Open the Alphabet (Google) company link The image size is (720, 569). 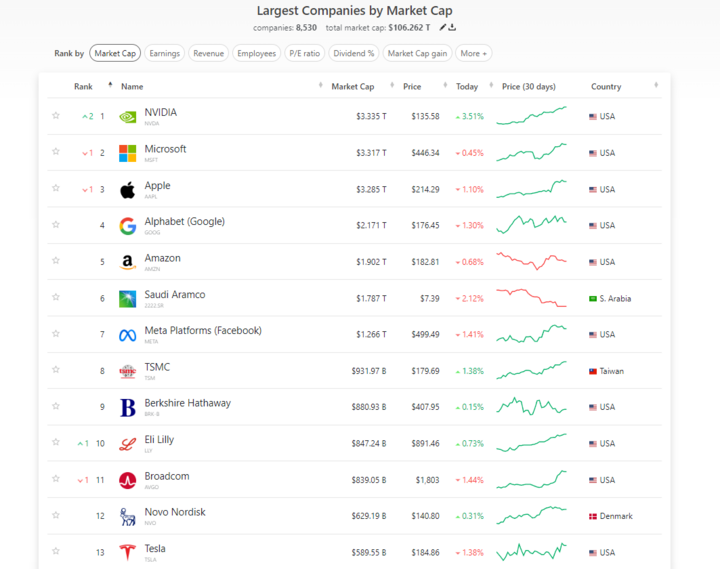pyautogui.click(x=185, y=222)
